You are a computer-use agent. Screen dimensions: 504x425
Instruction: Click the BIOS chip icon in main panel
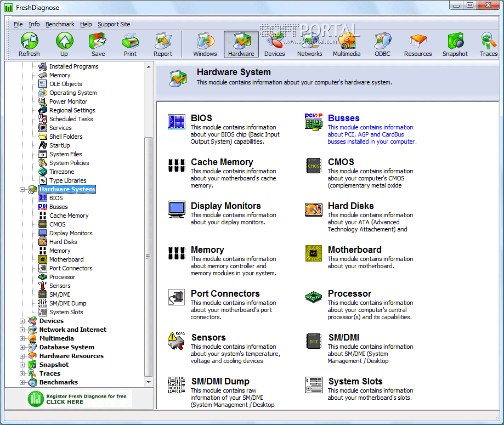[x=177, y=122]
